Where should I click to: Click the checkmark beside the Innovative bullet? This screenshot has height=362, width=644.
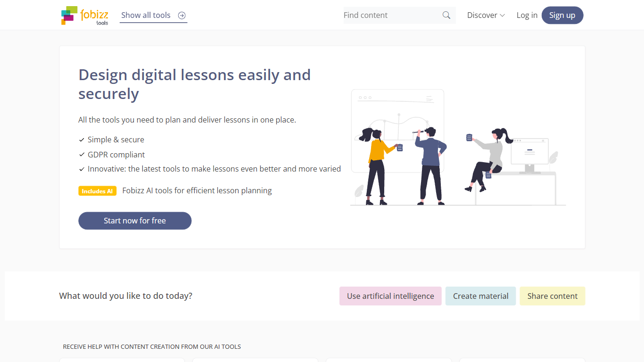(82, 169)
